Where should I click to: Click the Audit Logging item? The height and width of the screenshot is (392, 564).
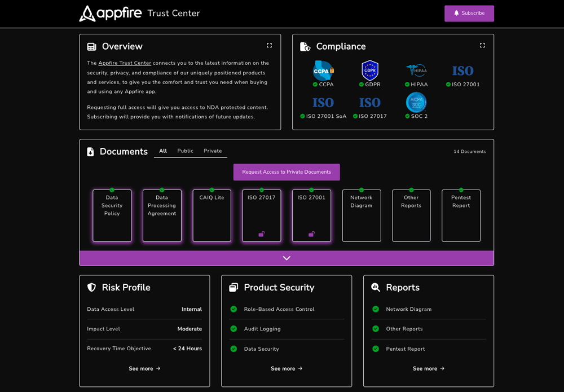click(x=262, y=329)
